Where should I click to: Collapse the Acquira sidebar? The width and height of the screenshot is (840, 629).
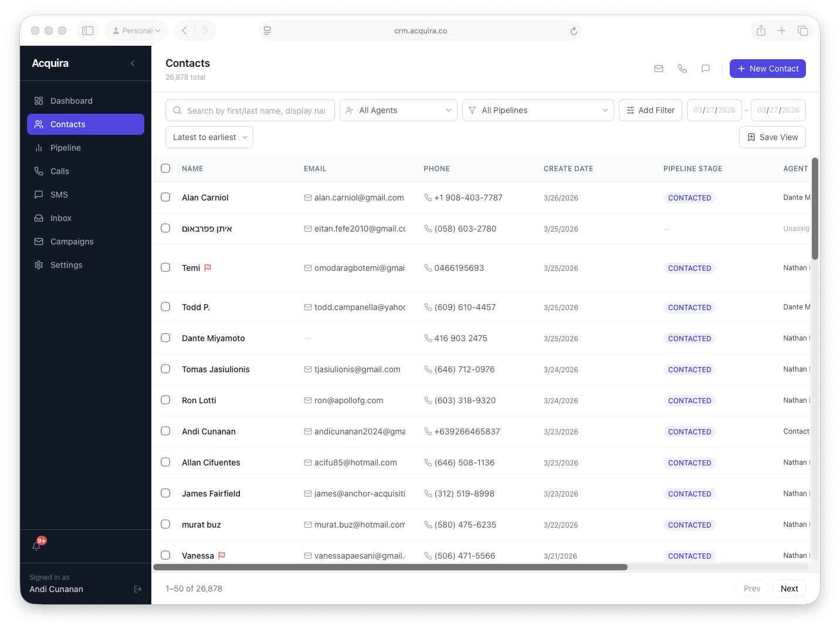(133, 63)
